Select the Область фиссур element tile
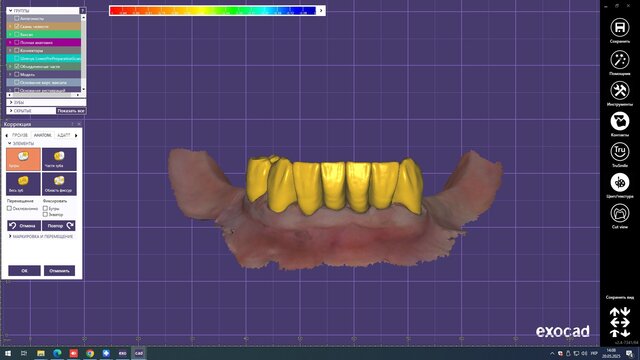 tap(59, 184)
